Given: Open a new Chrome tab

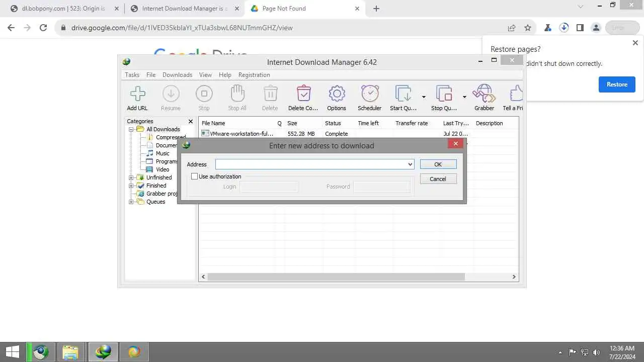Looking at the screenshot, I should 376,9.
